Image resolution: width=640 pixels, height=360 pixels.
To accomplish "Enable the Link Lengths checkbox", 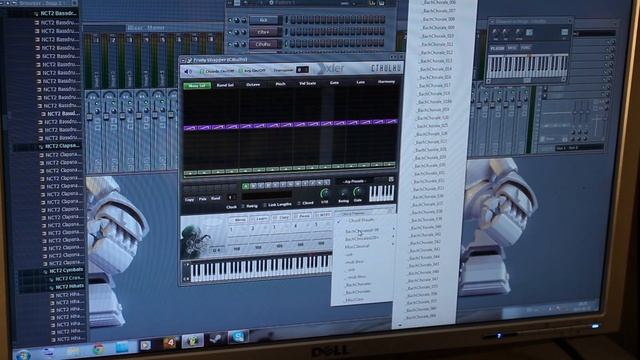I will coord(278,204).
